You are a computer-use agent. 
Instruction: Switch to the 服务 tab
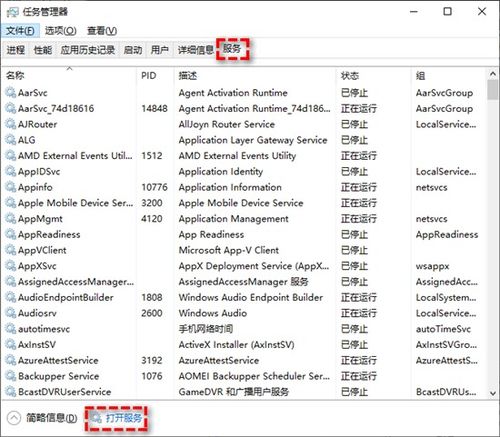232,49
